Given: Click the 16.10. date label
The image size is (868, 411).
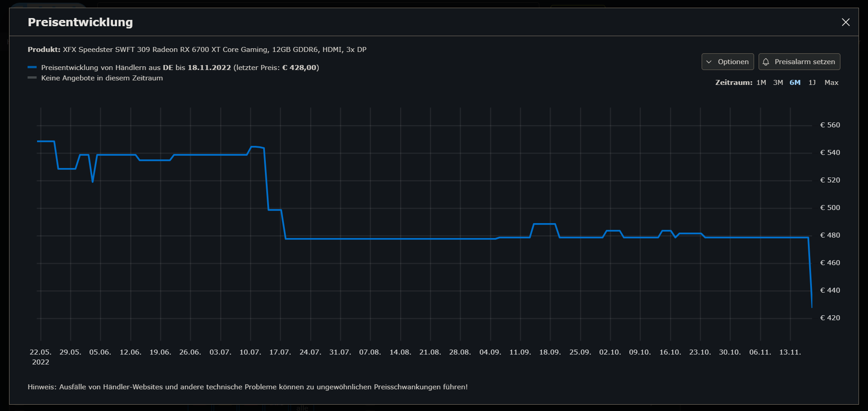Looking at the screenshot, I should point(670,352).
